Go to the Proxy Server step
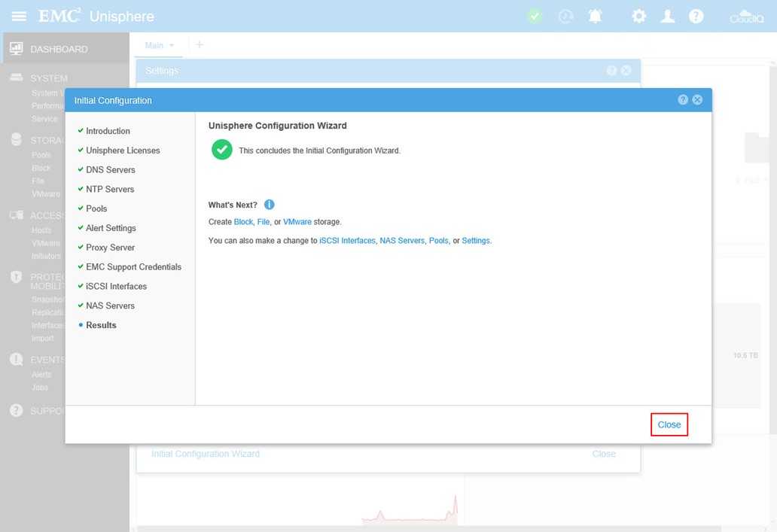777x532 pixels. [111, 247]
